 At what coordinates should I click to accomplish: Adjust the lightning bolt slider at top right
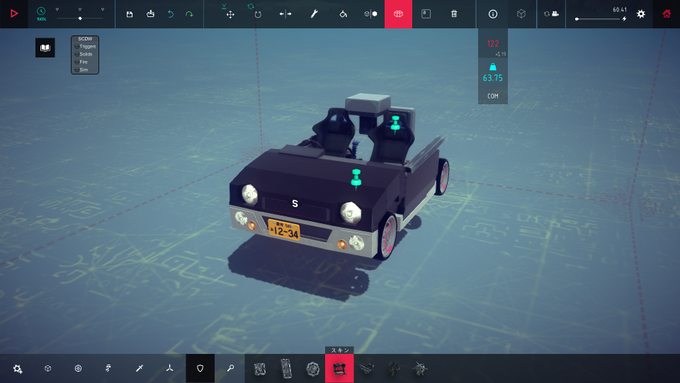pyautogui.click(x=577, y=19)
